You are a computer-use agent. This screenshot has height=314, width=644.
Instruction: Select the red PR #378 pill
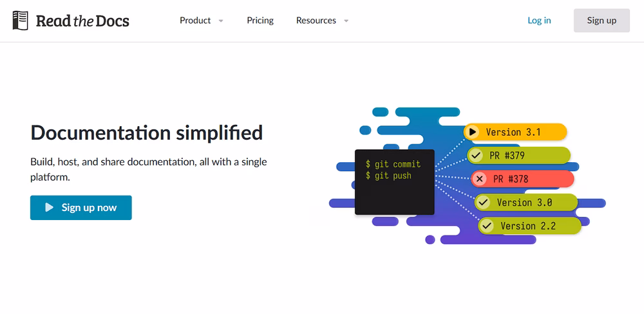click(522, 179)
